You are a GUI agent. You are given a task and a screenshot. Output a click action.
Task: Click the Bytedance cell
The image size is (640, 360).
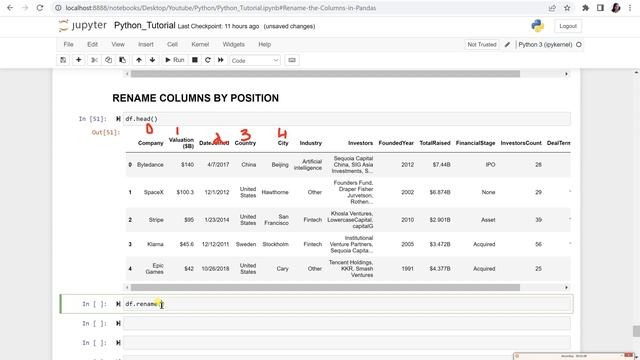pos(150,164)
